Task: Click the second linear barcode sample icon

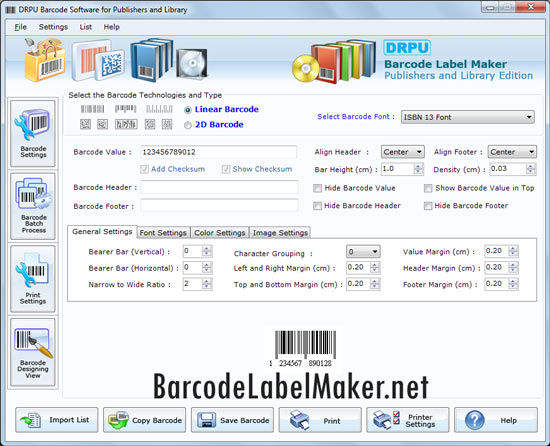Action: (125, 109)
